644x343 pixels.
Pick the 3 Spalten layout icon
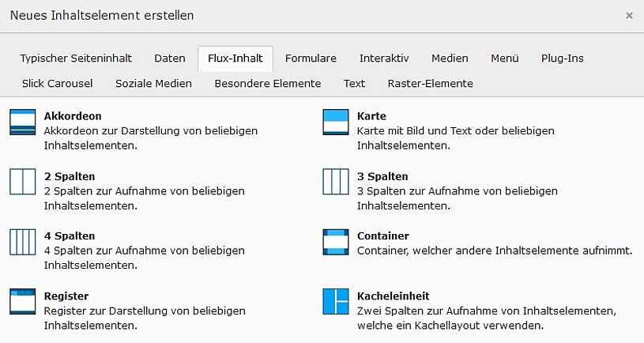click(x=336, y=182)
